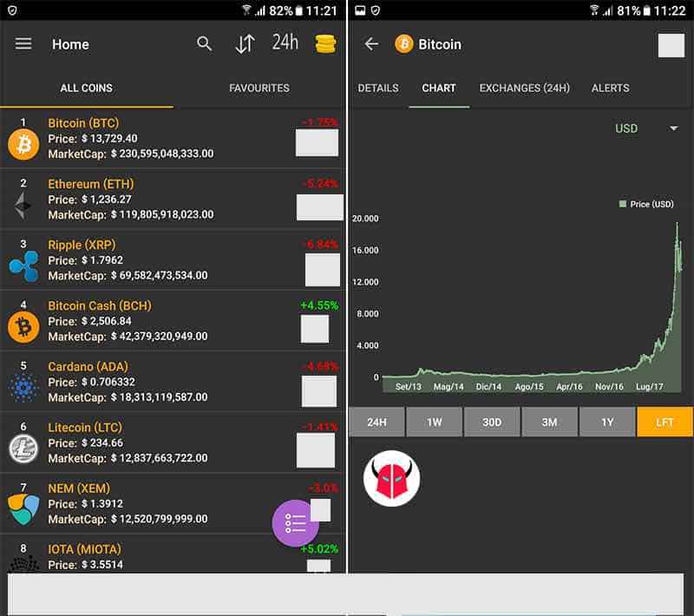Select the 3M chart range
This screenshot has width=694, height=616.
click(549, 423)
